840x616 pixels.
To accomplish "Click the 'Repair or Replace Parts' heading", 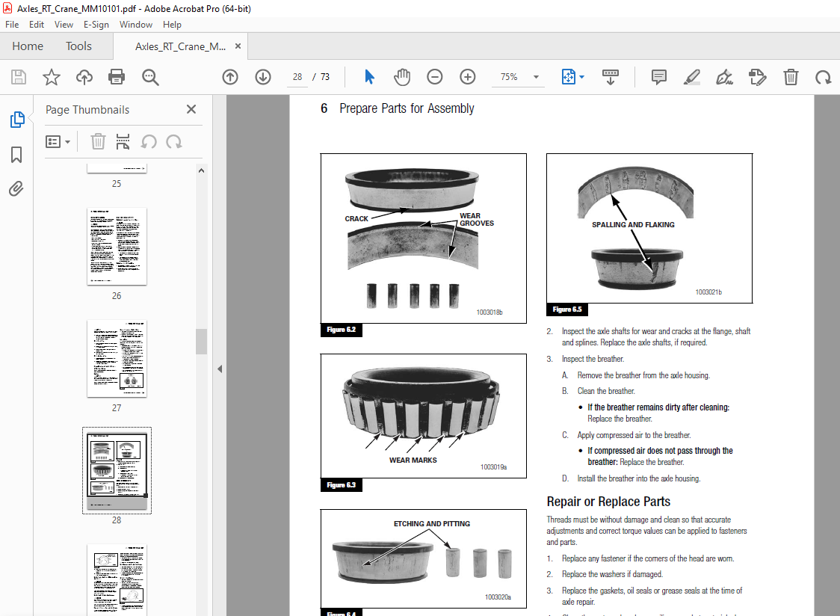I will (x=608, y=502).
